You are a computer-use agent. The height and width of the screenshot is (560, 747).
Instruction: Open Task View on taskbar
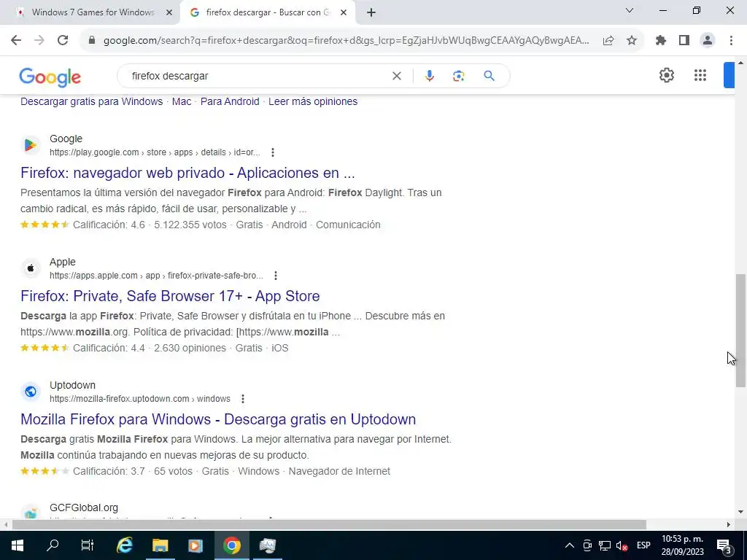coord(88,545)
